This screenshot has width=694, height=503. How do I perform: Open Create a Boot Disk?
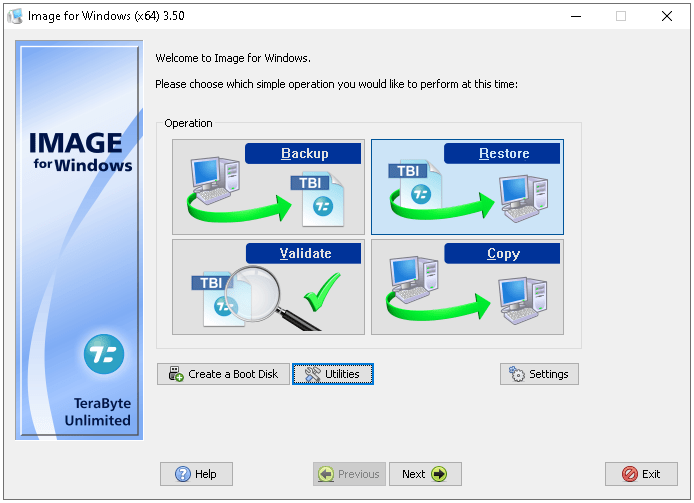[x=224, y=374]
